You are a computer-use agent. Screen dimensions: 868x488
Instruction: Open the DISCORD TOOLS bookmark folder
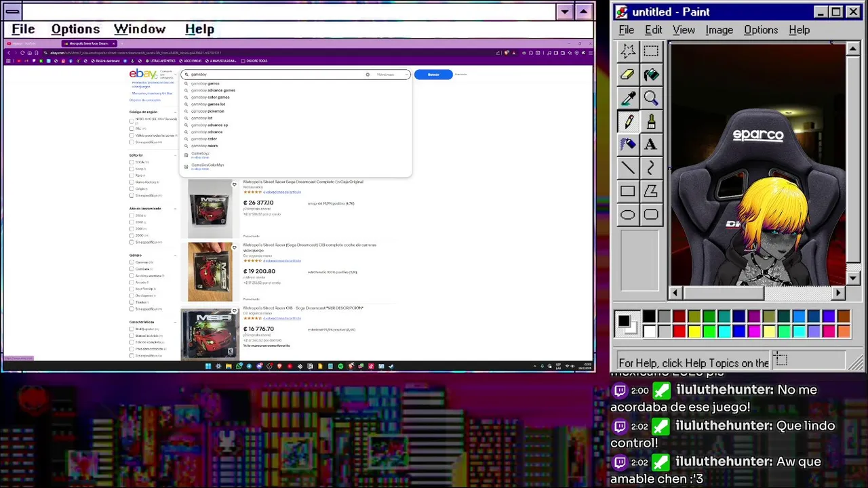(254, 61)
